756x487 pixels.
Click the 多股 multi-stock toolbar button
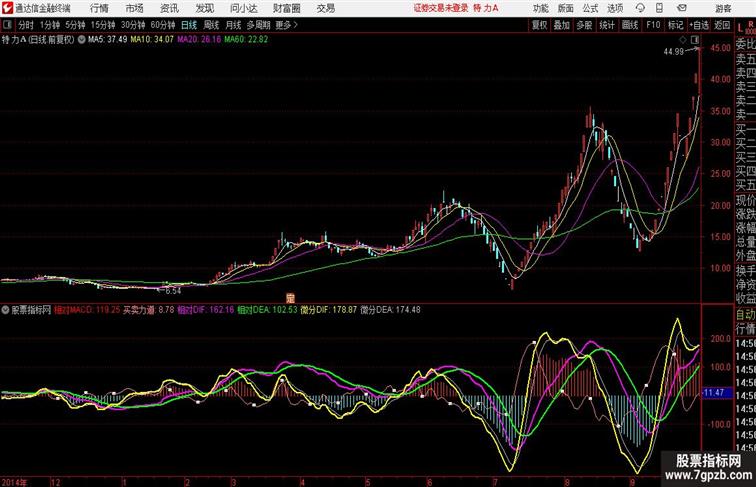584,25
